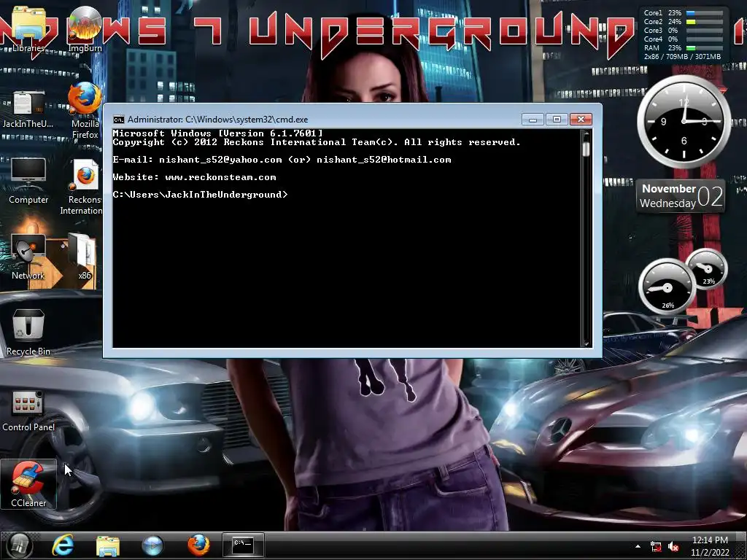Click the prompt line C:\Users\JackInTheUnderground>
Screen dimensions: 747x560
tap(200, 194)
